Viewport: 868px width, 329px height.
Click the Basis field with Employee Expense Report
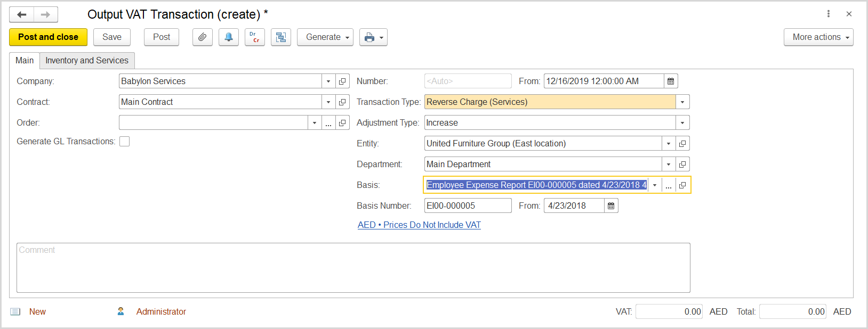click(536, 185)
